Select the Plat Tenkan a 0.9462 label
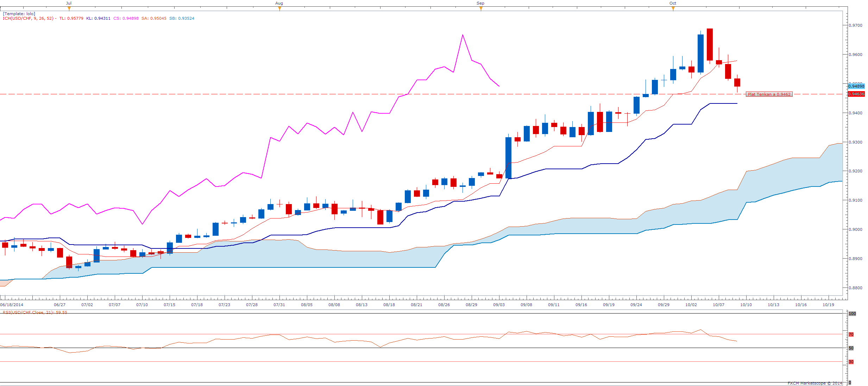Image resolution: width=868 pixels, height=386 pixels. (x=769, y=94)
